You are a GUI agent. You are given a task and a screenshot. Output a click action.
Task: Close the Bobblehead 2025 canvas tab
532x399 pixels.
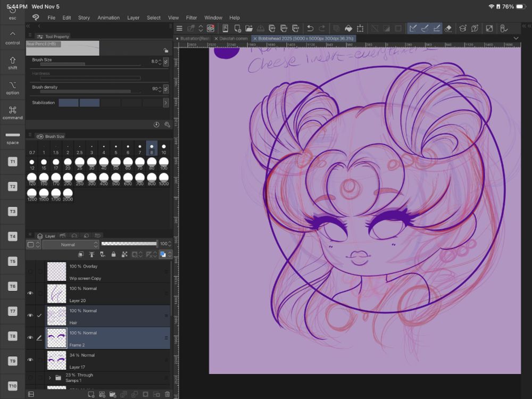255,39
